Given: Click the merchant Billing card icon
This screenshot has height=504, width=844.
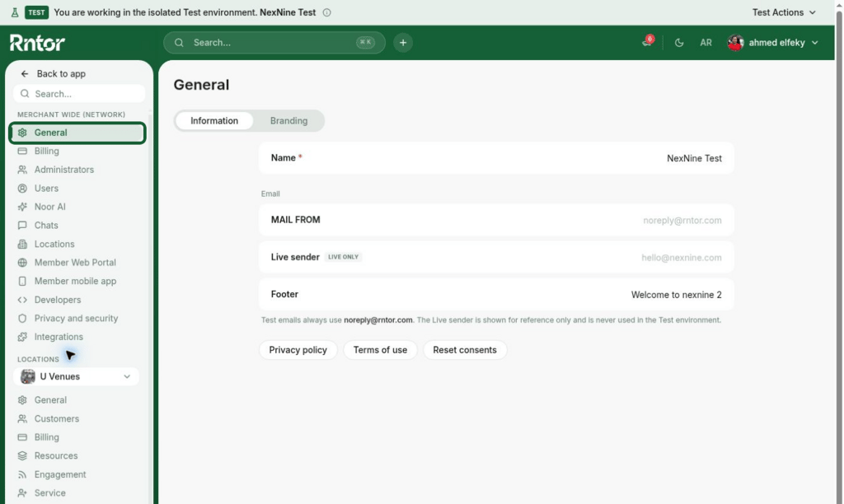Looking at the screenshot, I should tap(22, 152).
